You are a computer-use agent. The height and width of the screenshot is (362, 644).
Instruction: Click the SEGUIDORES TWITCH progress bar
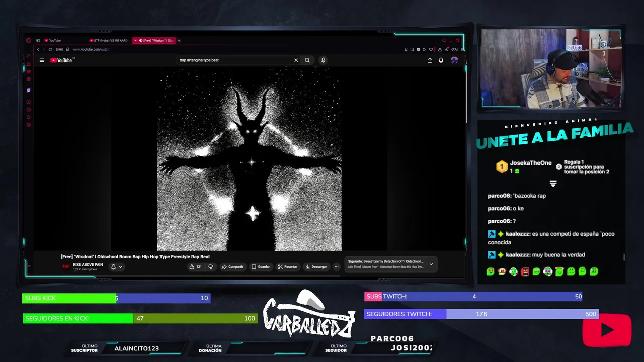[x=481, y=314]
